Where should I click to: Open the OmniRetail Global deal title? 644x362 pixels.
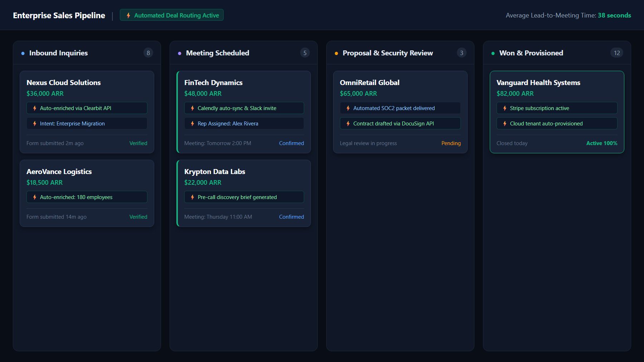[370, 83]
